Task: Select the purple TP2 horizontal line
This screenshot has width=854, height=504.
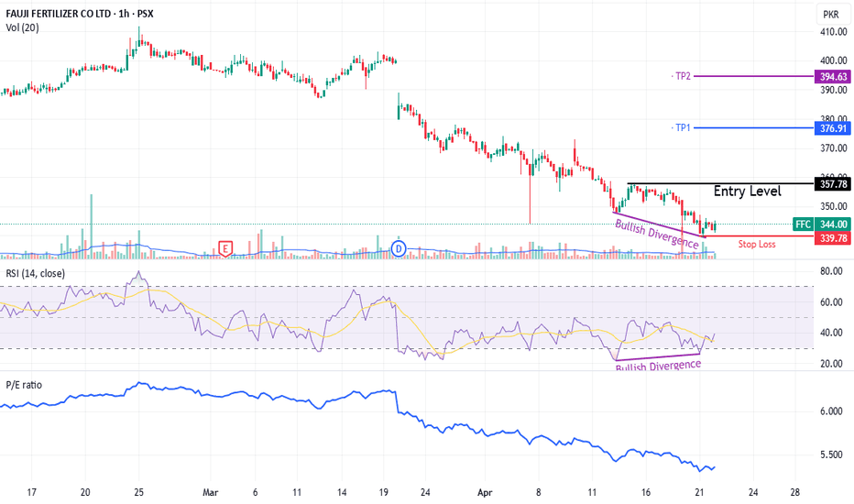Action: pos(754,76)
